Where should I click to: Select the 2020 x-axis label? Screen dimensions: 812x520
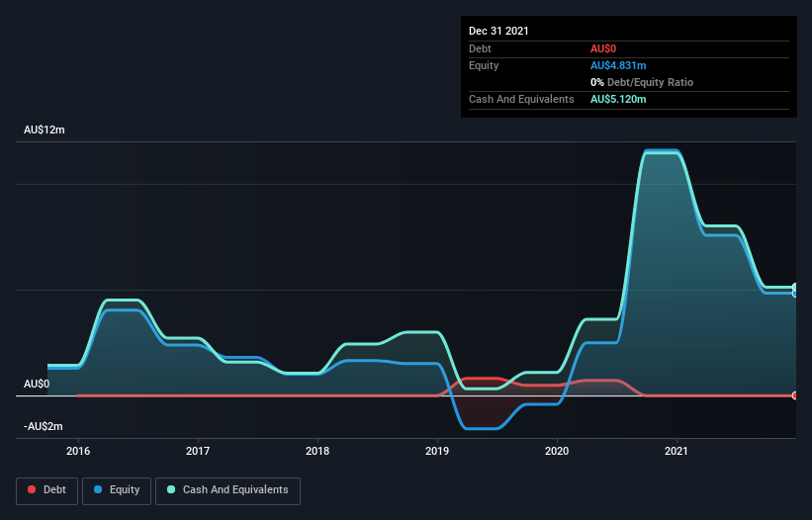click(x=557, y=451)
